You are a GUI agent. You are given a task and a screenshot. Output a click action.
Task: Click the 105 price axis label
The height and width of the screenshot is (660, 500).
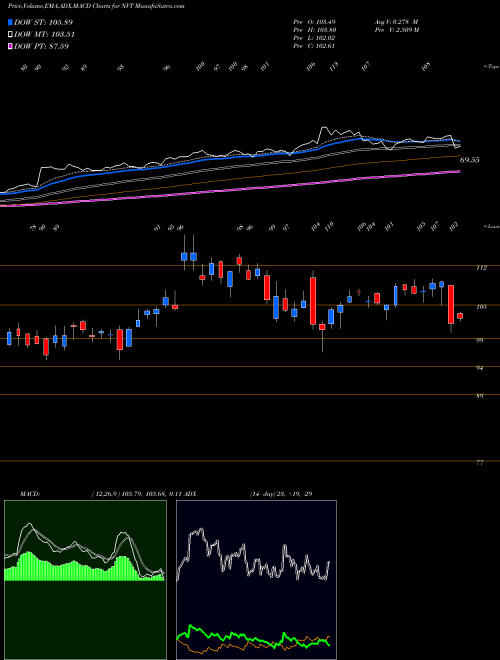tap(482, 307)
